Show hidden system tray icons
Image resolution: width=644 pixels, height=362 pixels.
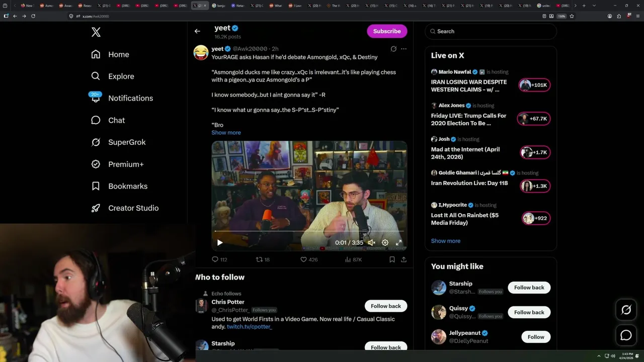tap(599, 356)
